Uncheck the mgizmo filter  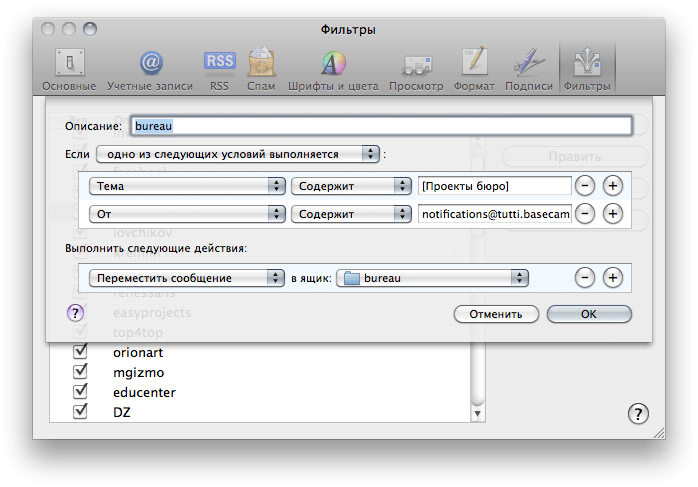[x=81, y=372]
